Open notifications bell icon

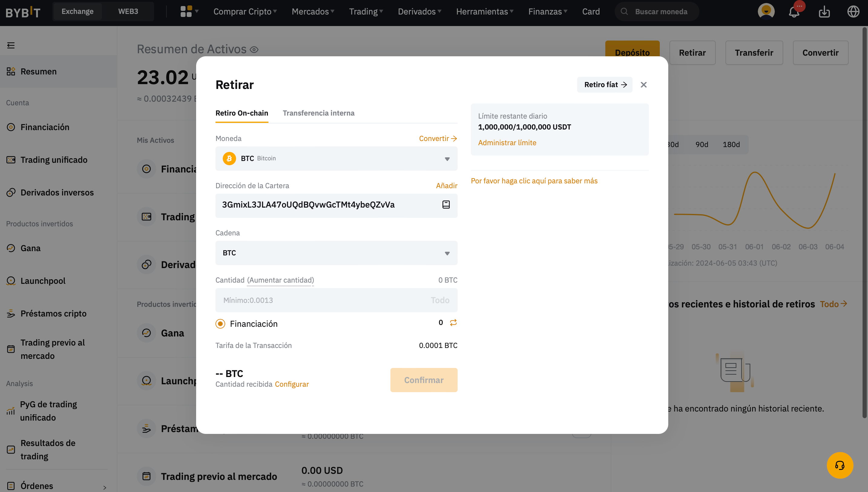[794, 12]
